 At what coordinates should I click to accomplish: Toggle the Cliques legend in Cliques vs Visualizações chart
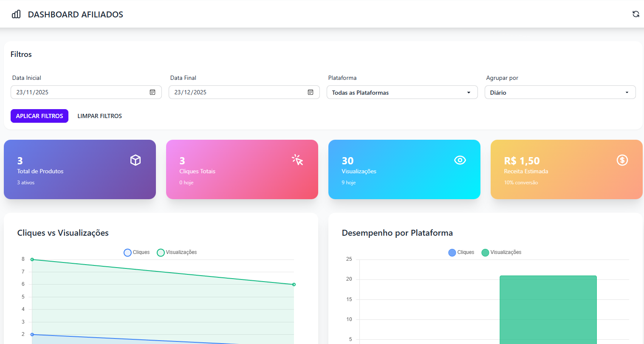point(136,252)
